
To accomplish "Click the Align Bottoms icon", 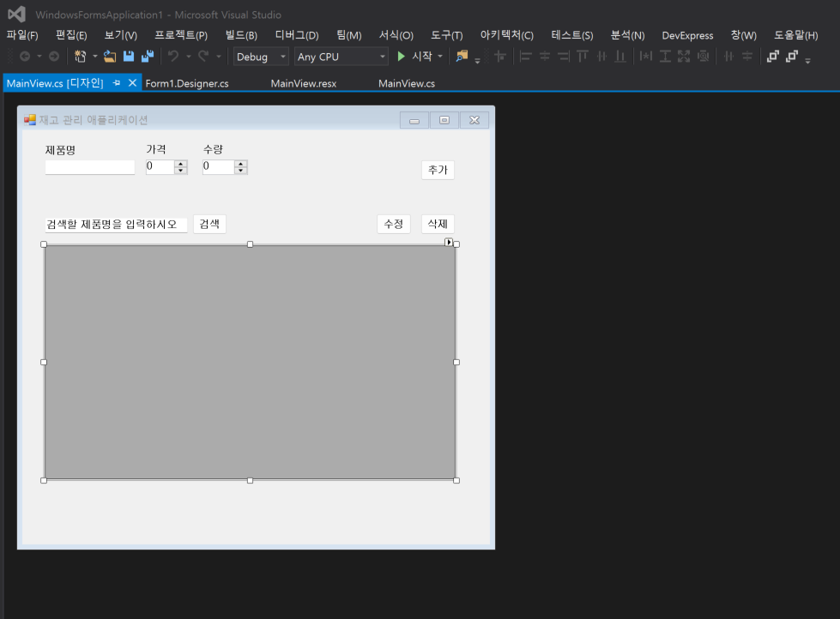I will pos(620,57).
